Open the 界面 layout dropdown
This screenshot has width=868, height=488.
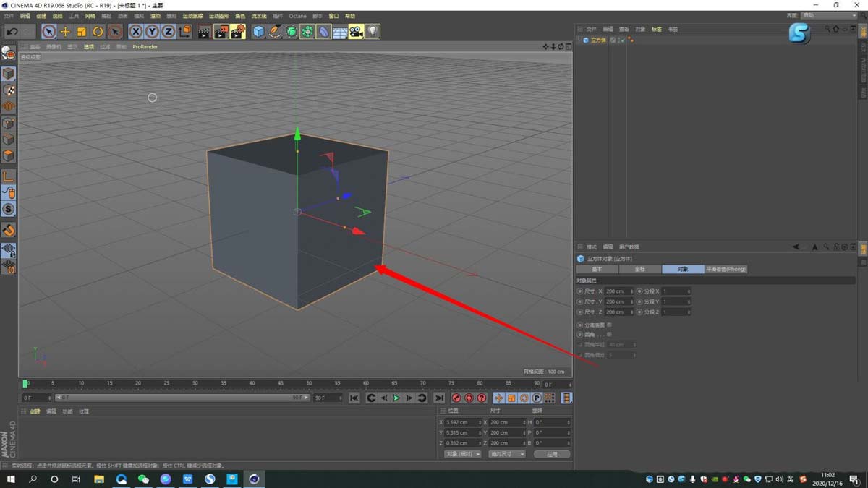tap(828, 15)
